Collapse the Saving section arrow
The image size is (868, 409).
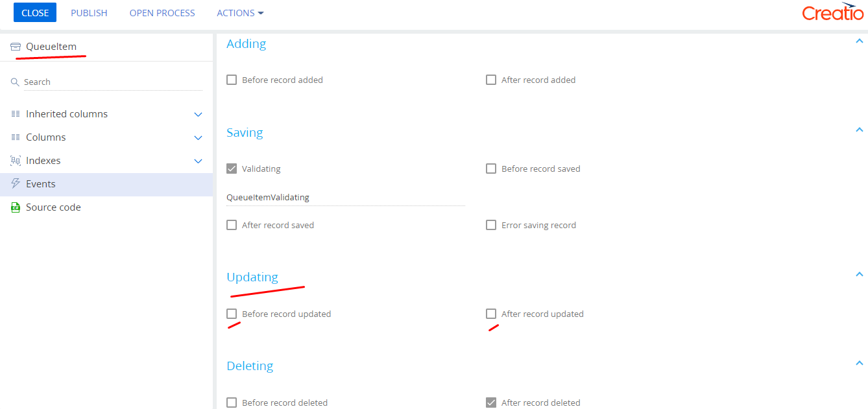coord(860,130)
